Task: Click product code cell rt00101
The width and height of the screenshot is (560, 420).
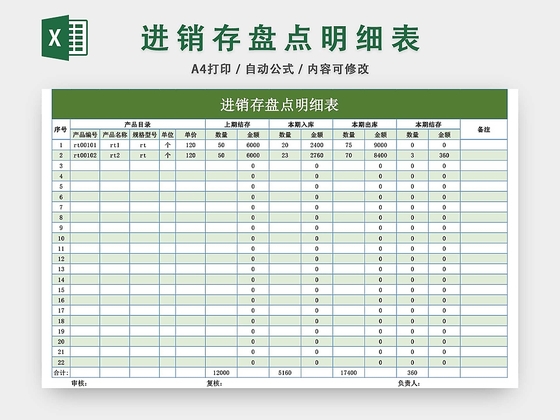Action: click(x=85, y=145)
